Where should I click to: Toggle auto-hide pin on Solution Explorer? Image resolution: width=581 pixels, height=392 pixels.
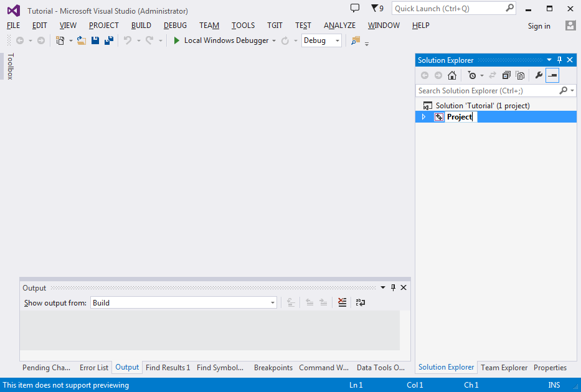pyautogui.click(x=559, y=60)
